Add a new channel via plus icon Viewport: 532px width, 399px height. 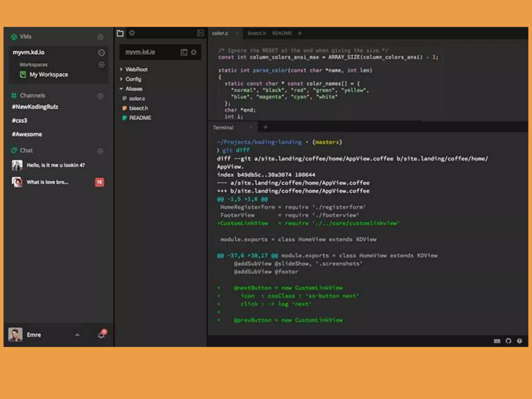[100, 96]
